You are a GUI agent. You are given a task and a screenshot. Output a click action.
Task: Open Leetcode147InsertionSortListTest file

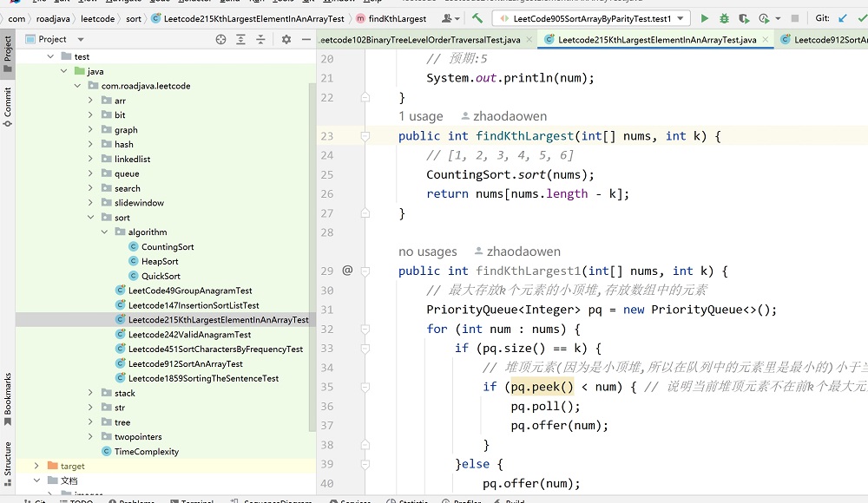coord(194,305)
